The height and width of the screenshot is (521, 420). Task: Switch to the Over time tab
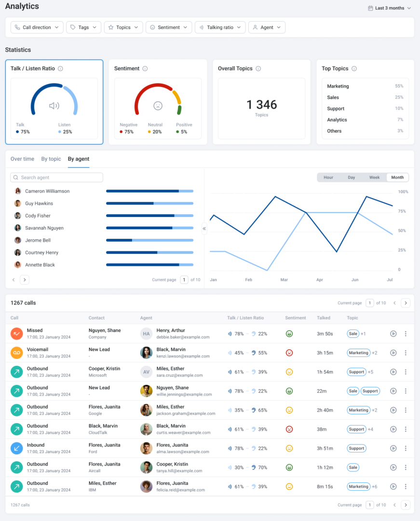tap(22, 159)
